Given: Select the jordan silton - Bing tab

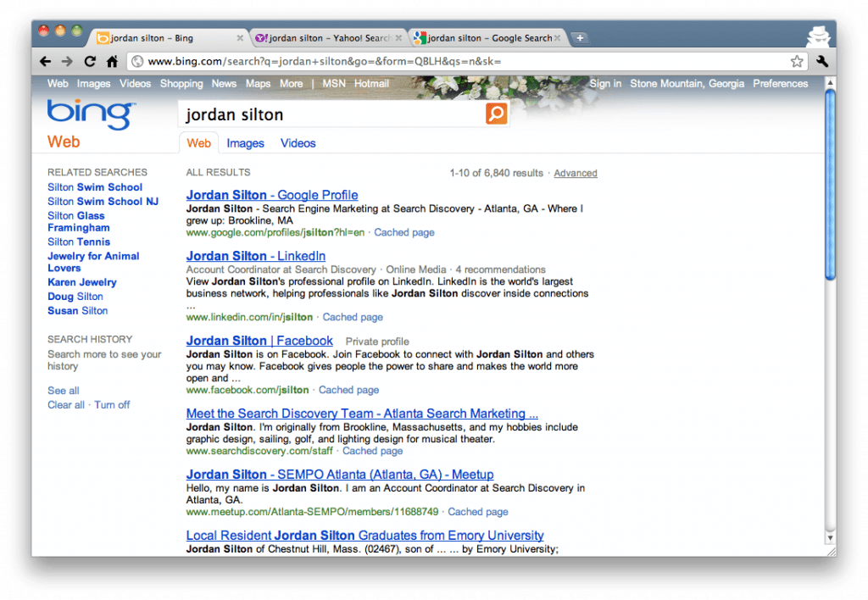Looking at the screenshot, I should tap(169, 37).
